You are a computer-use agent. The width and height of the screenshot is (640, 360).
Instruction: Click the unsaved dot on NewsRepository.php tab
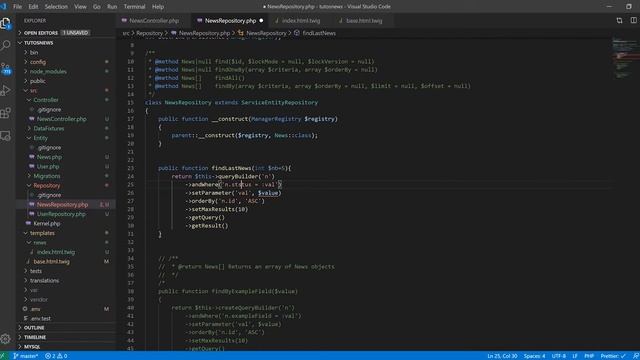click(261, 20)
